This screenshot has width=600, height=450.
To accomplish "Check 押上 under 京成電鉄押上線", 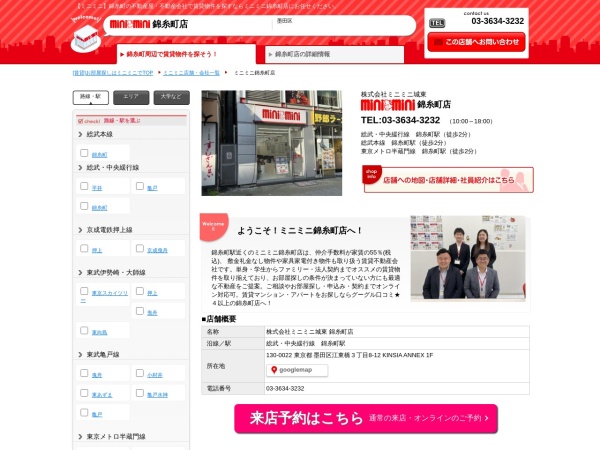I will [84, 248].
